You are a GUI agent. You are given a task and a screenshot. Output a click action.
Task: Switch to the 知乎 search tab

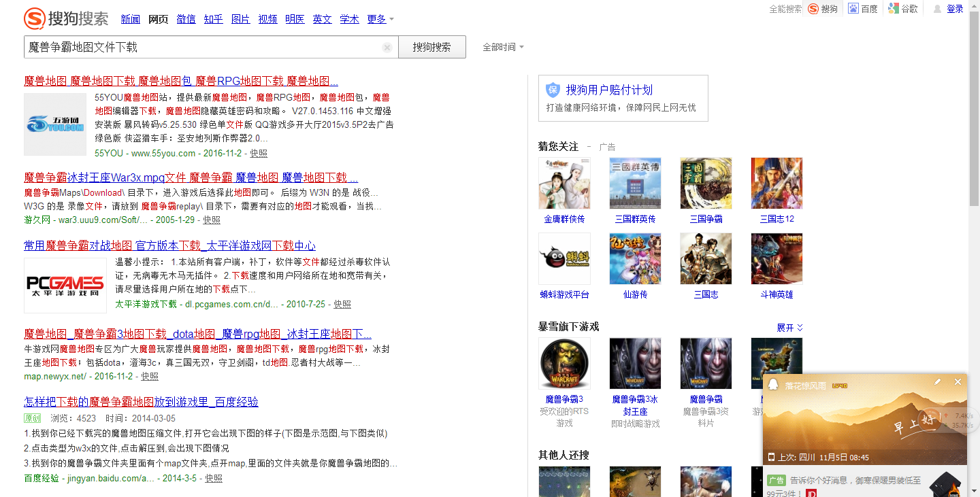coord(213,19)
